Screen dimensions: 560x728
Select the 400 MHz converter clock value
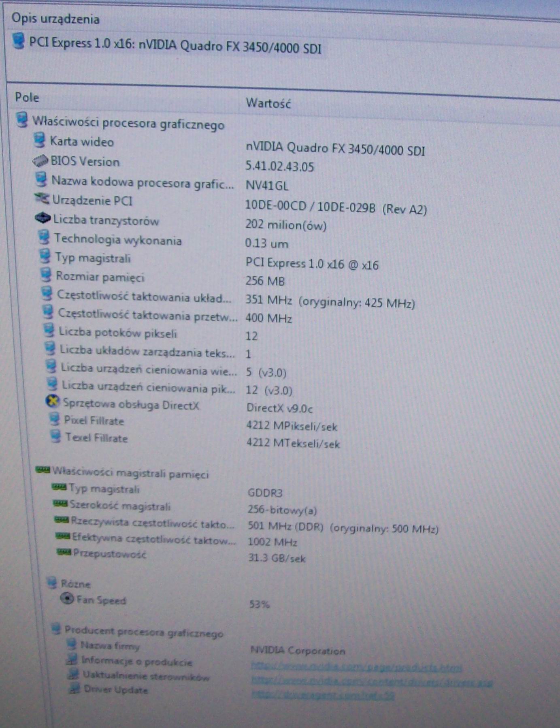coord(268,318)
